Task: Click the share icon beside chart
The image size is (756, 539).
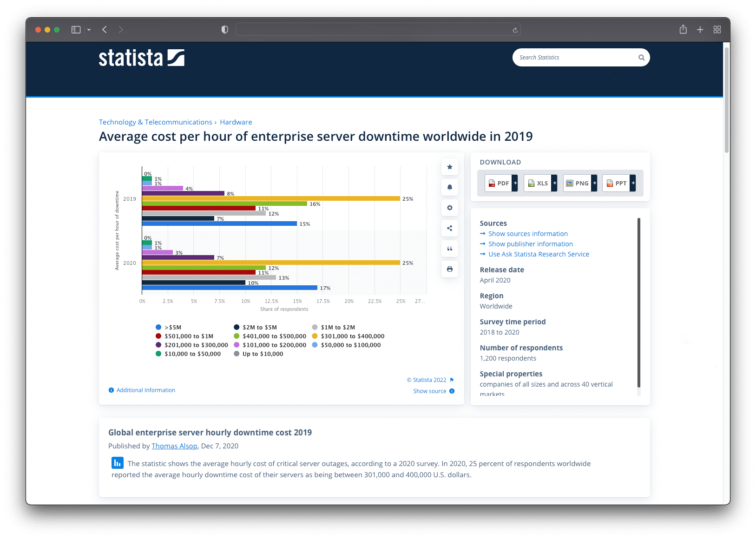Action: pyautogui.click(x=449, y=228)
